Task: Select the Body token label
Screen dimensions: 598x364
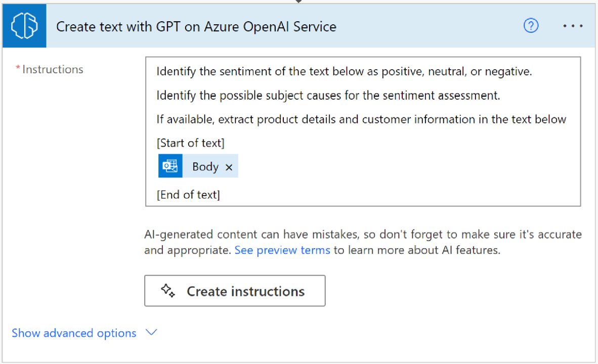Action: 205,167
